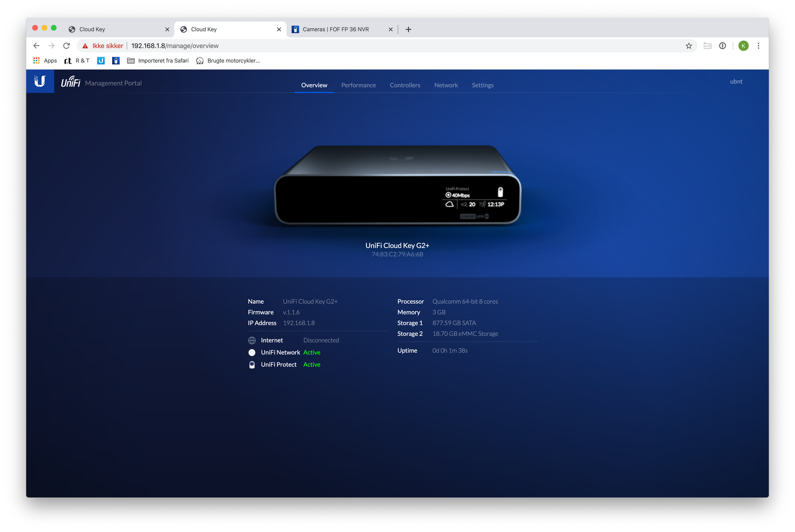Image resolution: width=795 pixels, height=532 pixels.
Task: Click the UniFi Protect camera icon
Action: point(252,365)
